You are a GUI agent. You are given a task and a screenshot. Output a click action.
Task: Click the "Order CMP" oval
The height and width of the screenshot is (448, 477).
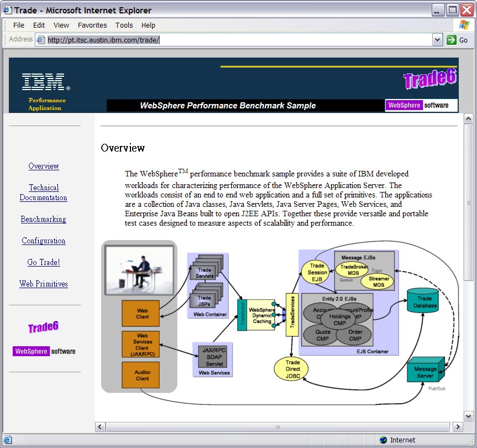tap(354, 335)
